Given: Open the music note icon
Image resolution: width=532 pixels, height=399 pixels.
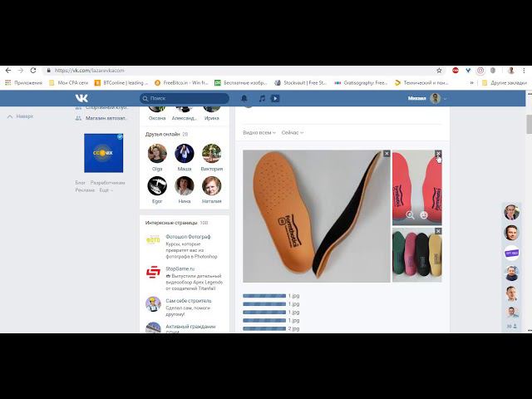Looking at the screenshot, I should coord(262,98).
